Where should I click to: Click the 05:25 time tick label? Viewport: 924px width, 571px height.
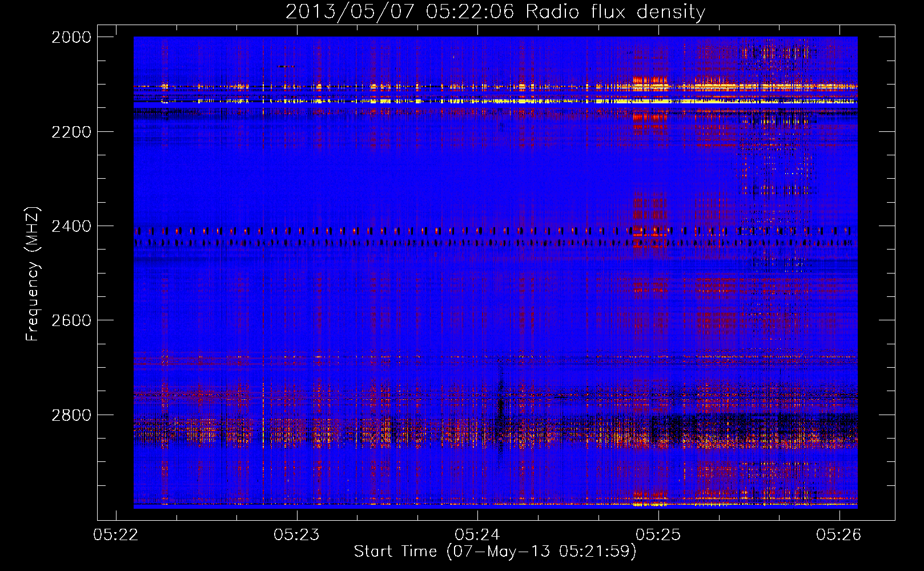[658, 535]
